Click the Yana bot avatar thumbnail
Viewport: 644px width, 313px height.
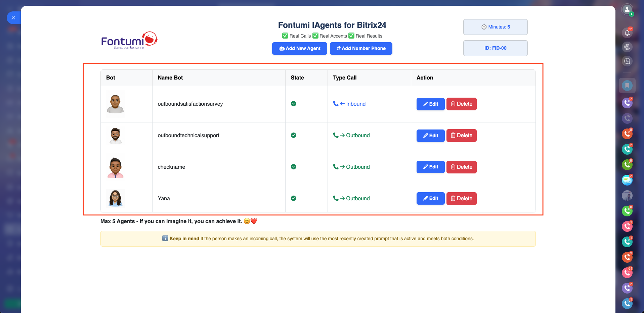point(115,198)
